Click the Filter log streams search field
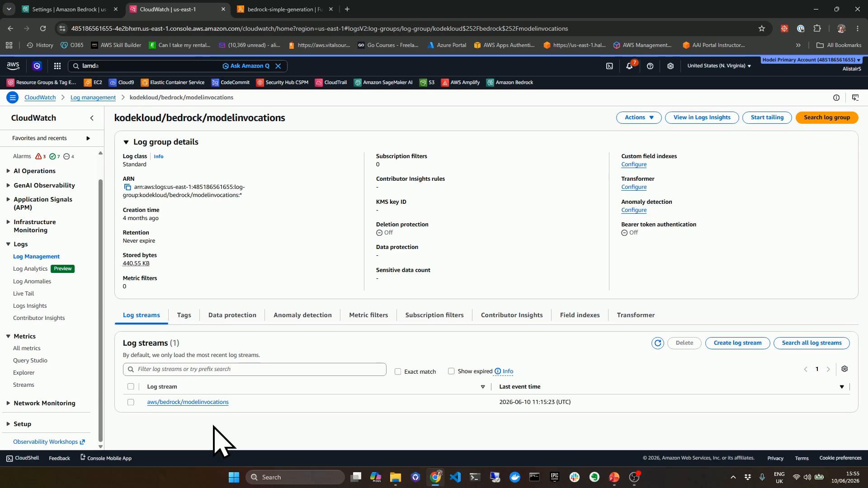Viewport: 868px width, 488px height. (x=255, y=369)
